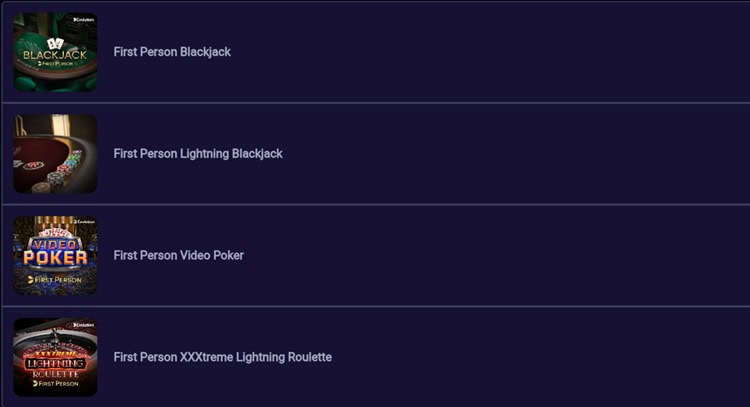Click the playing cards icon above BLACKJACK text

[x=55, y=42]
